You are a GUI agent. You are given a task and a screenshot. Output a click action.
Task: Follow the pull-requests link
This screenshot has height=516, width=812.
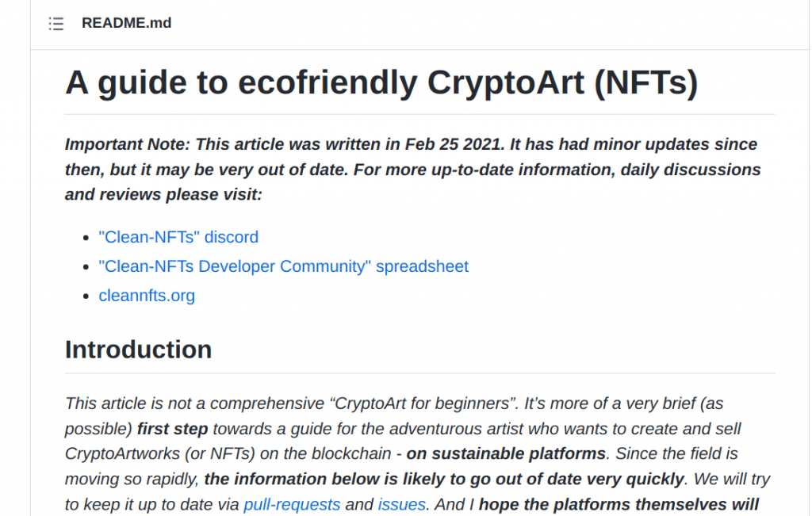click(x=292, y=504)
